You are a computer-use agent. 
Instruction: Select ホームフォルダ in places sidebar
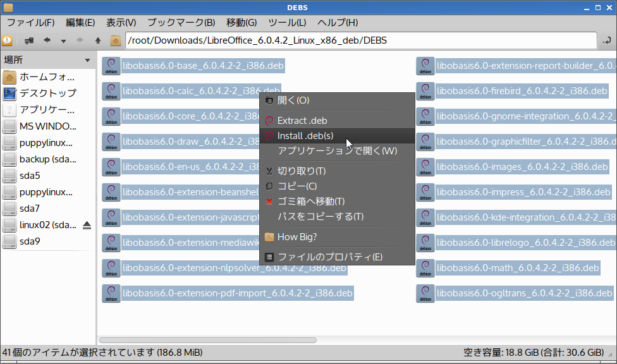pyautogui.click(x=48, y=76)
